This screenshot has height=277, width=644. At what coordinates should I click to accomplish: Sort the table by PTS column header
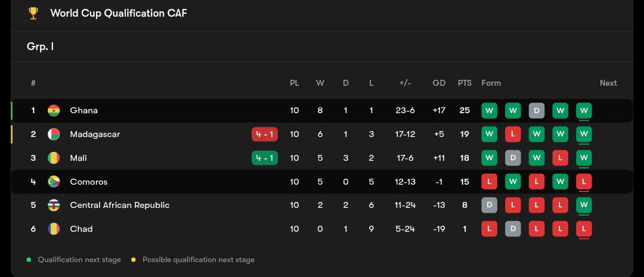pyautogui.click(x=465, y=83)
